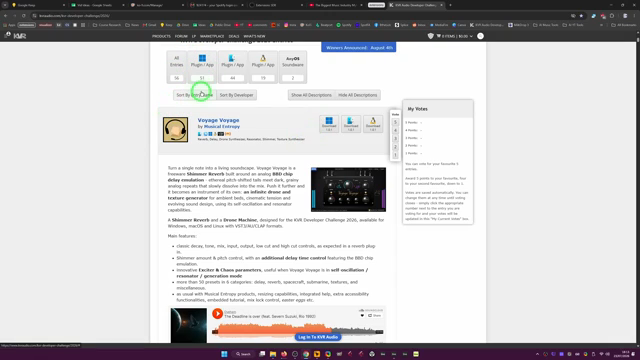Click Sort By Developer button
The image size is (640, 360).
point(236,95)
